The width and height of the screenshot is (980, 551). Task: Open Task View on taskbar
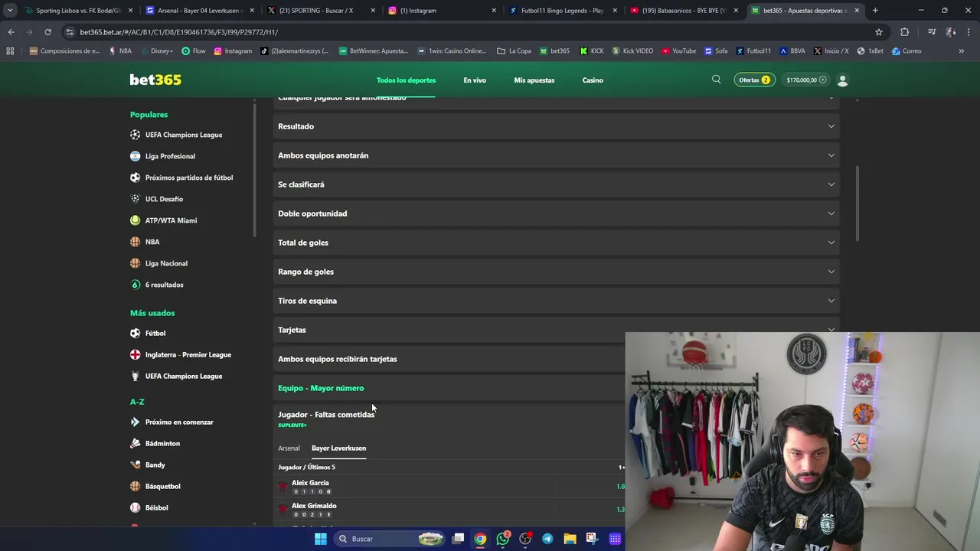tap(458, 539)
